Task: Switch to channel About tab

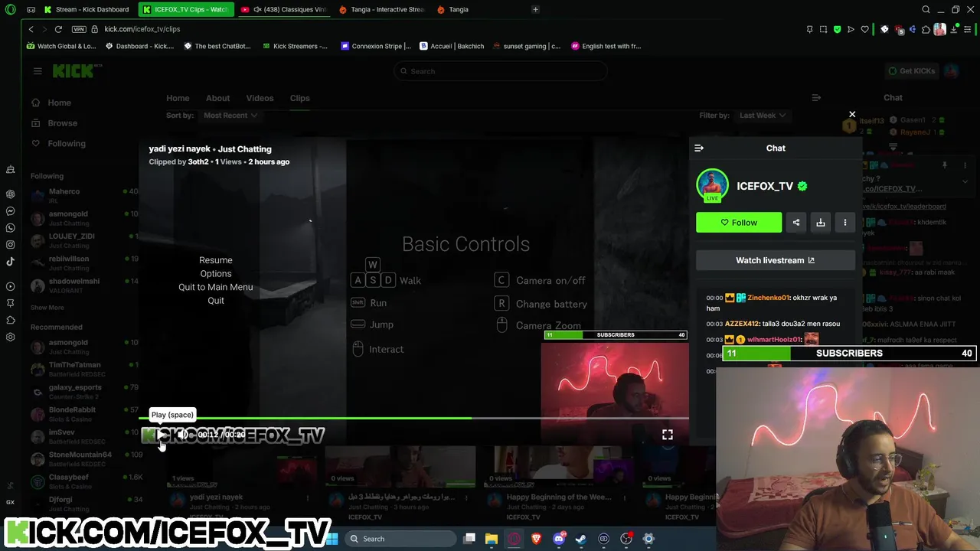Action: coord(217,98)
